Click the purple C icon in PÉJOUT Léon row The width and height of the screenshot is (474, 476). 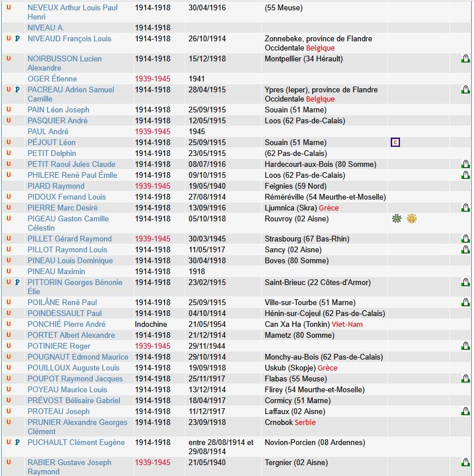point(395,142)
